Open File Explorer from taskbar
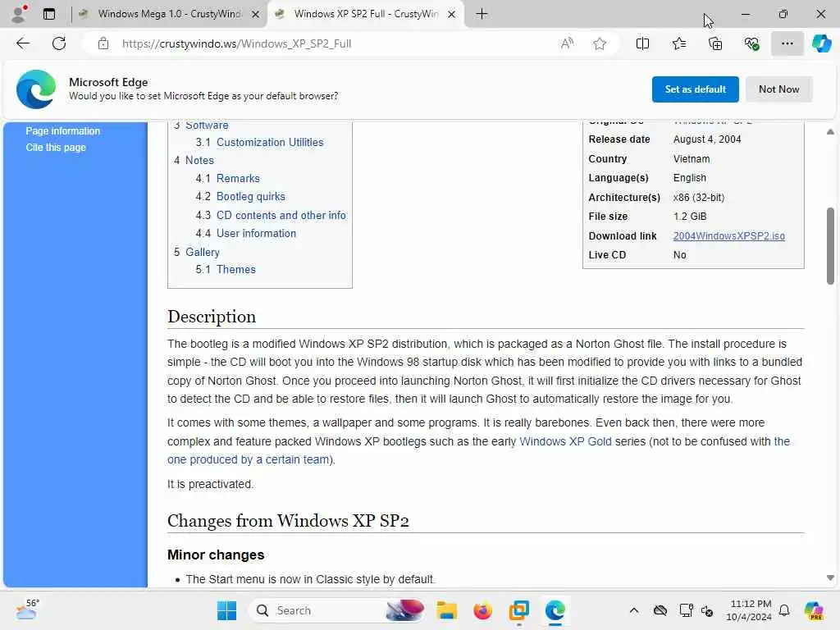Viewport: 840px width, 630px height. coord(446,610)
